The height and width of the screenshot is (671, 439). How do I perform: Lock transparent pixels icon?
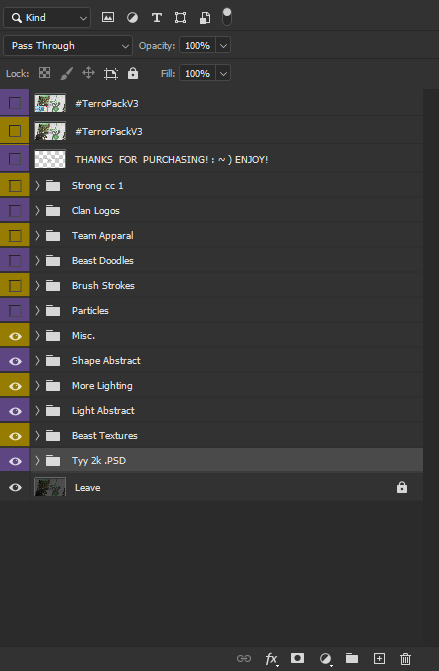coord(44,73)
